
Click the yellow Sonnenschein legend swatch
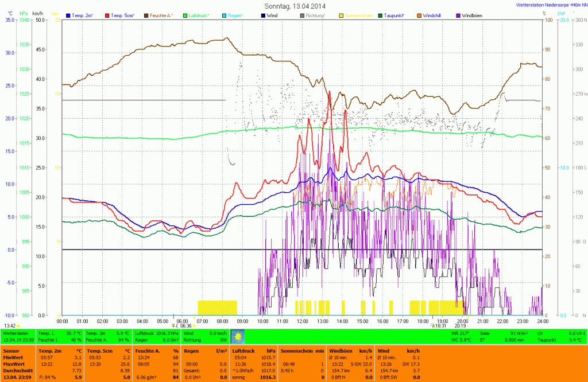[341, 15]
